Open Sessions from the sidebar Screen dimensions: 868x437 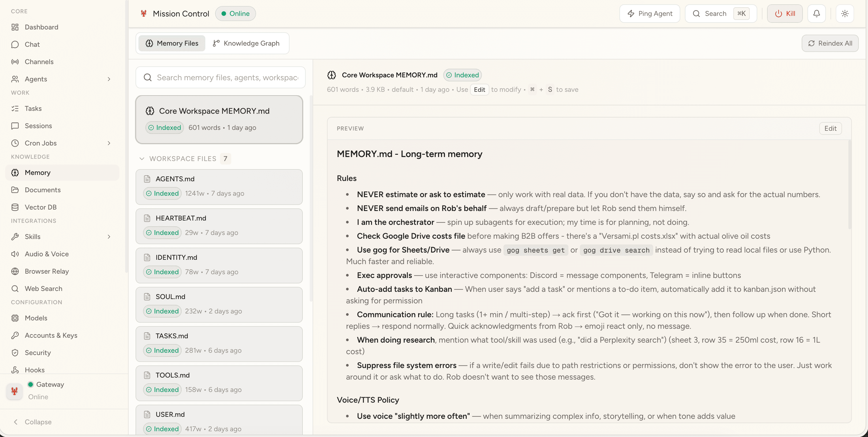[40, 126]
